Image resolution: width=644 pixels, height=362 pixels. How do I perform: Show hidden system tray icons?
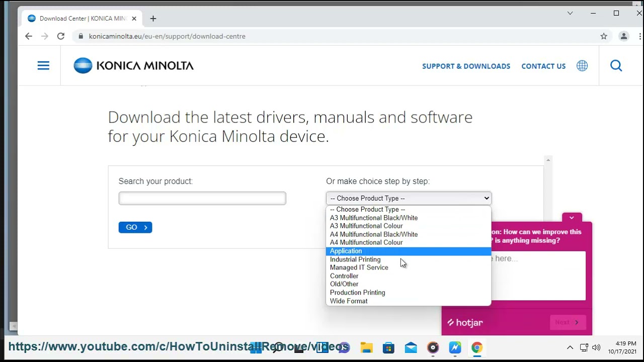tap(570, 347)
